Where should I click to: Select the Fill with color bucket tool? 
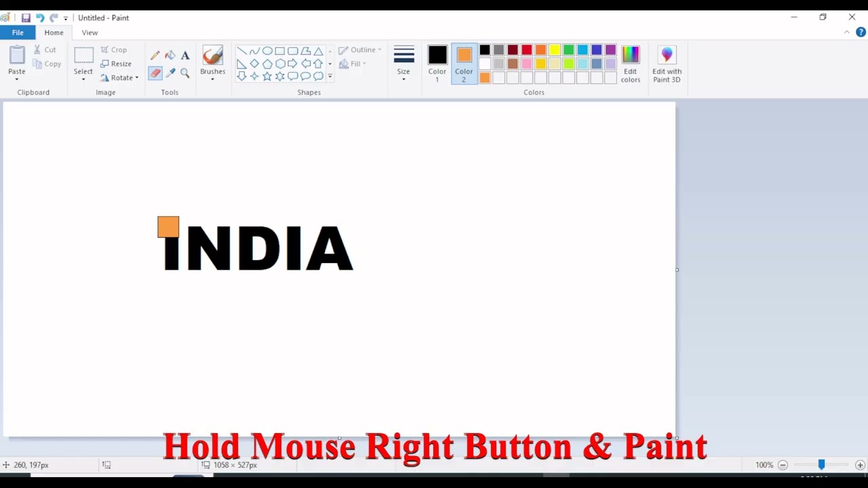point(170,56)
